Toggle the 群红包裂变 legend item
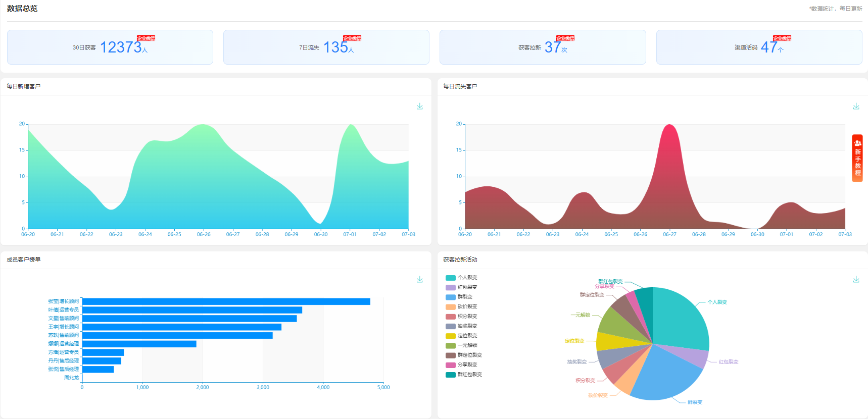The height and width of the screenshot is (419, 868). click(464, 375)
